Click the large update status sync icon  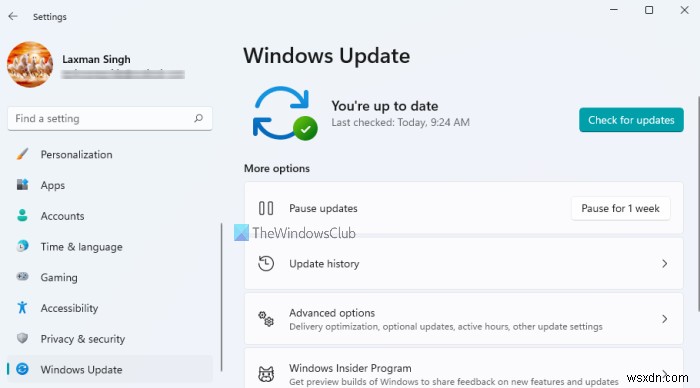coord(285,113)
